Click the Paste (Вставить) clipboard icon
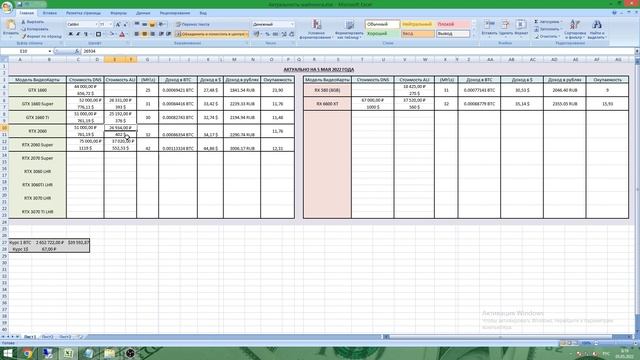This screenshot has width=640, height=360. click(10, 24)
